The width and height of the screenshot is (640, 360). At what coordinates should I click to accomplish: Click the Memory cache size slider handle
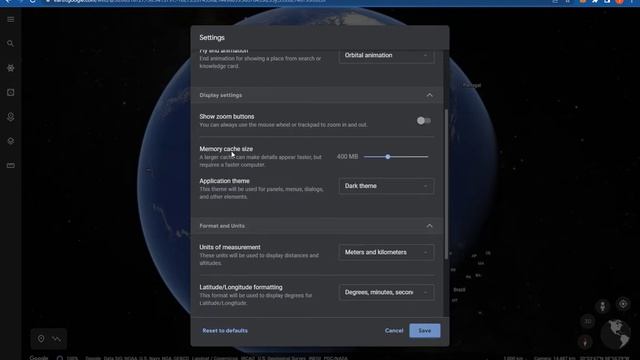click(x=388, y=157)
